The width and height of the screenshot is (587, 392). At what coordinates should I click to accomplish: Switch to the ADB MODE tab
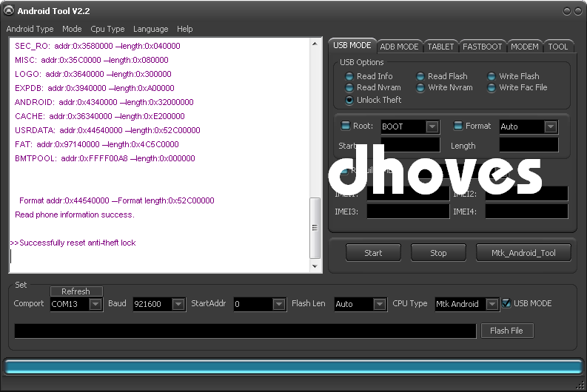click(x=399, y=47)
